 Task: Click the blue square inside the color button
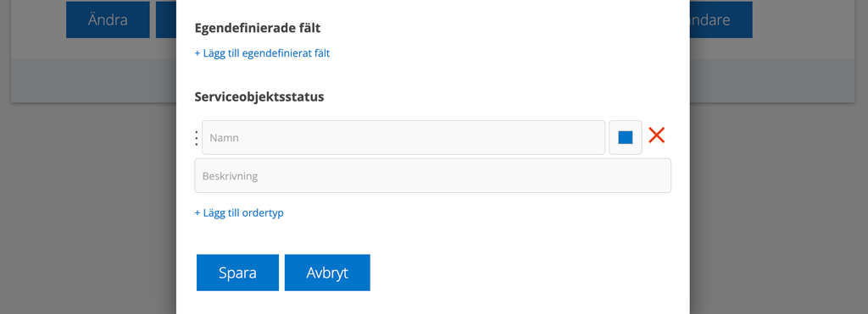626,138
